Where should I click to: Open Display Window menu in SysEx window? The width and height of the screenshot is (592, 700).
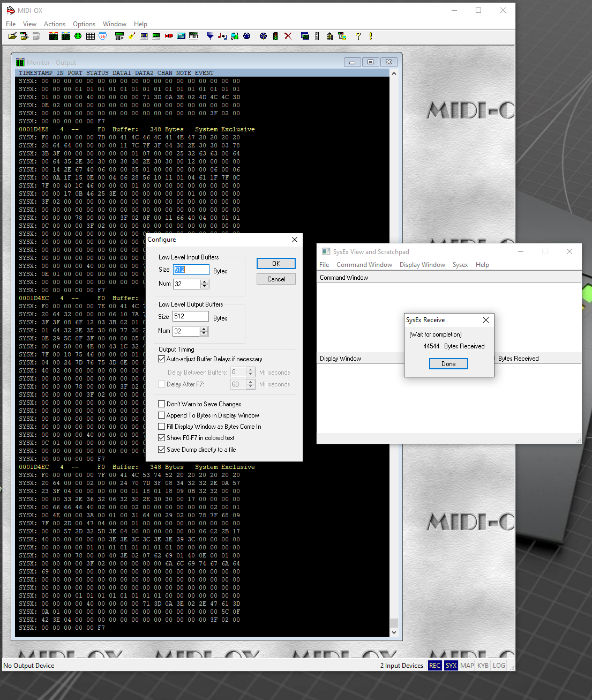point(422,265)
